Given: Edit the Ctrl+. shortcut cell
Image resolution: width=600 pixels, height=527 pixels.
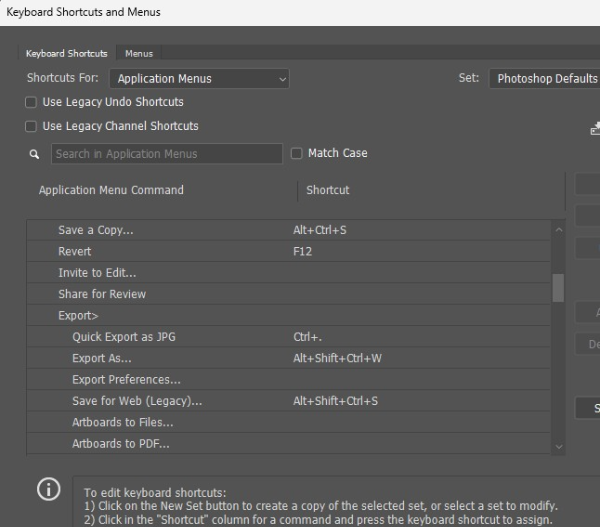Looking at the screenshot, I should (x=308, y=337).
